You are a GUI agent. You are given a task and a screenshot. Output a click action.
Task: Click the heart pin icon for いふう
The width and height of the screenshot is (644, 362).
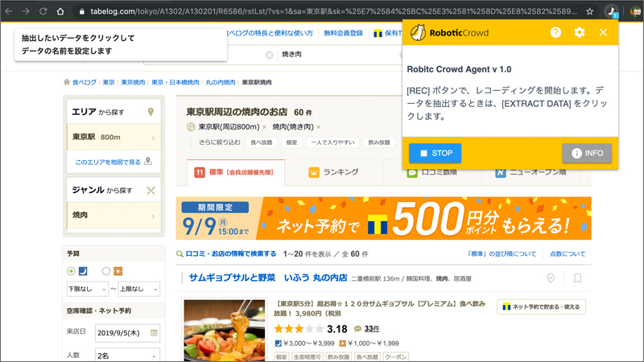(551, 278)
